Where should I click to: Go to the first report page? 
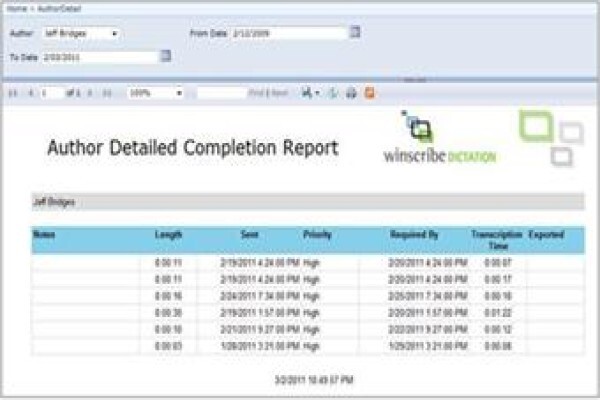coord(13,93)
